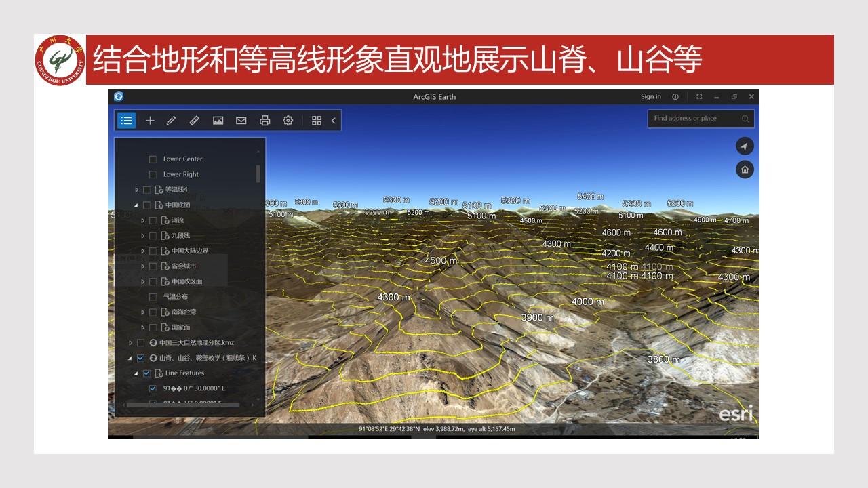Viewport: 868px width, 488px height.
Task: Open the table of contents list icon
Action: pyautogui.click(x=126, y=121)
